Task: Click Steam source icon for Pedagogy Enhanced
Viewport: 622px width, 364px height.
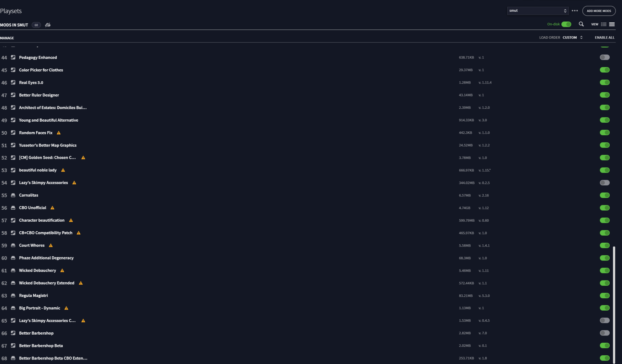Action: pyautogui.click(x=13, y=57)
